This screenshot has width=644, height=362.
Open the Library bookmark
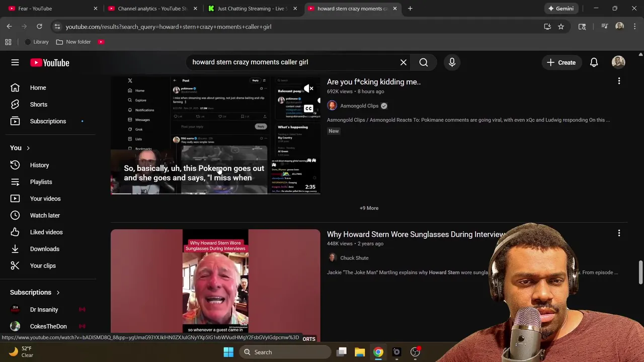coord(37,42)
